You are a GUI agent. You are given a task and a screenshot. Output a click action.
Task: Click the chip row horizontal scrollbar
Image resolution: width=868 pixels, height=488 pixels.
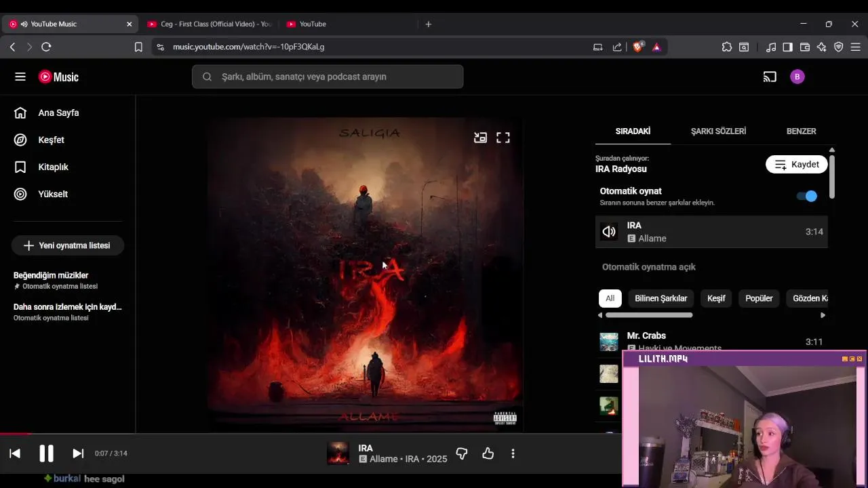click(649, 315)
